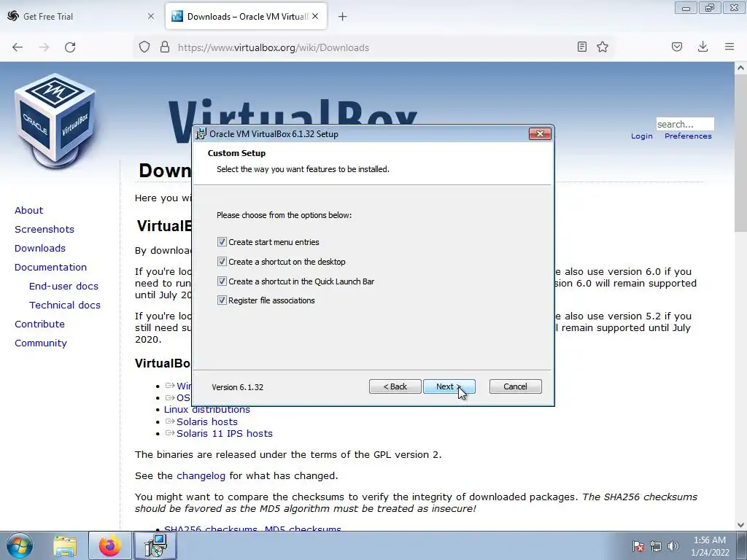Open the volume speaker tray icon
Viewport: 747px width, 560px height.
pyautogui.click(x=673, y=546)
